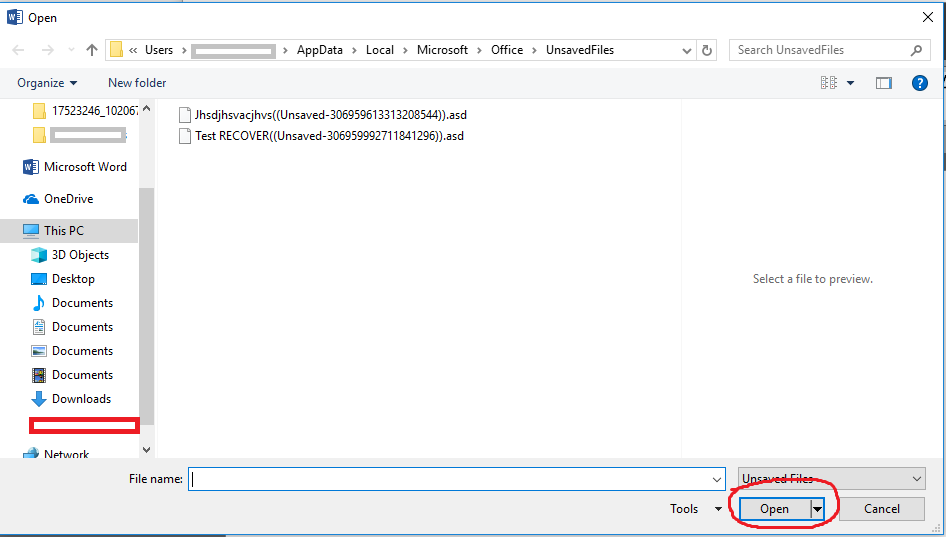946x537 pixels.
Task: Go up one folder level arrow
Action: 92,50
